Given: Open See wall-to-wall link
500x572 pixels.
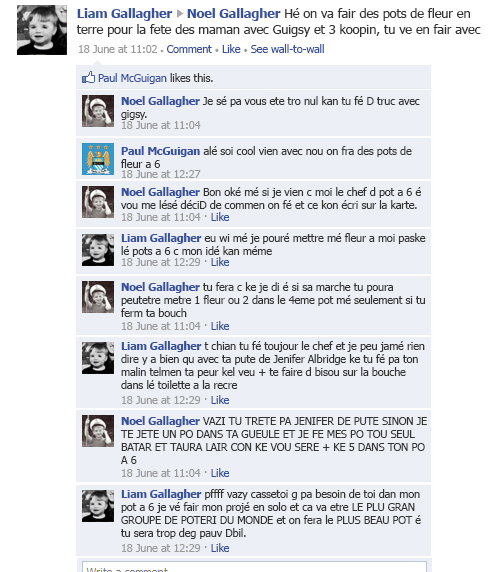Looking at the screenshot, I should tap(287, 49).
